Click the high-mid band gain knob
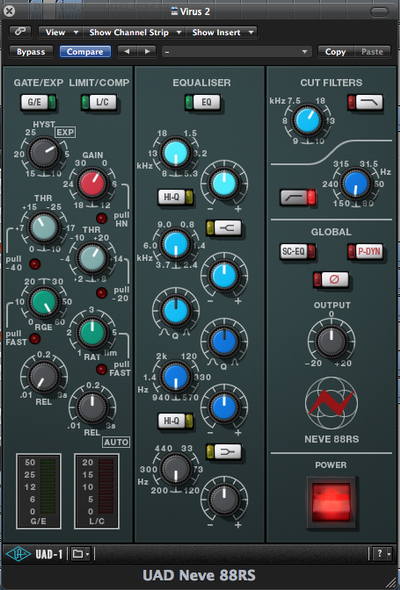This screenshot has height=590, width=400. pos(224,275)
